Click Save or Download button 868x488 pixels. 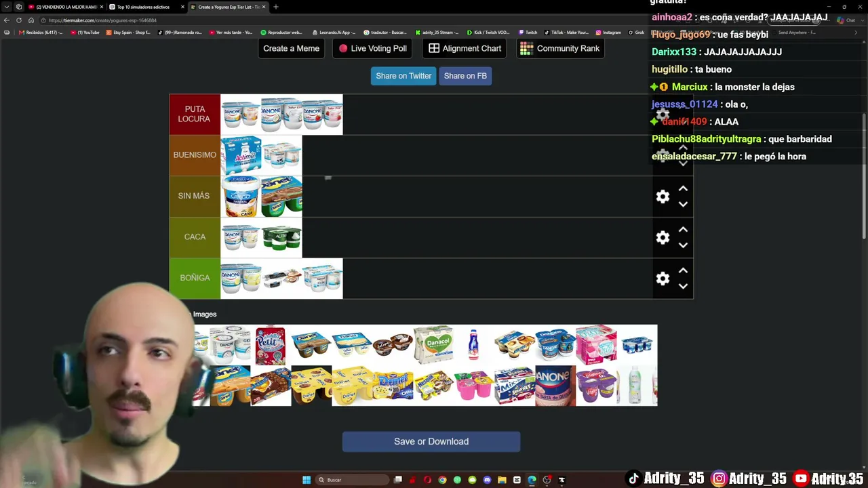(x=431, y=441)
